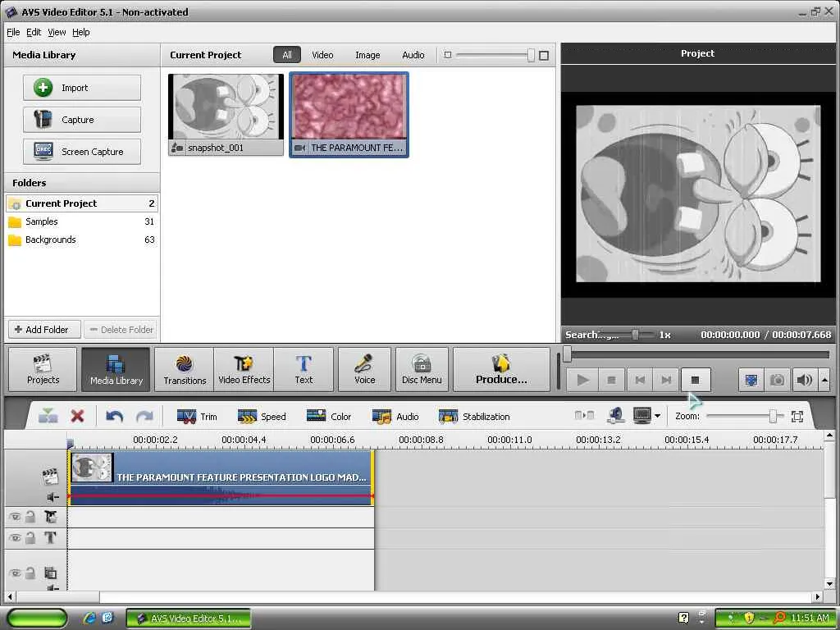Open the View menu
The width and height of the screenshot is (840, 630).
[57, 32]
